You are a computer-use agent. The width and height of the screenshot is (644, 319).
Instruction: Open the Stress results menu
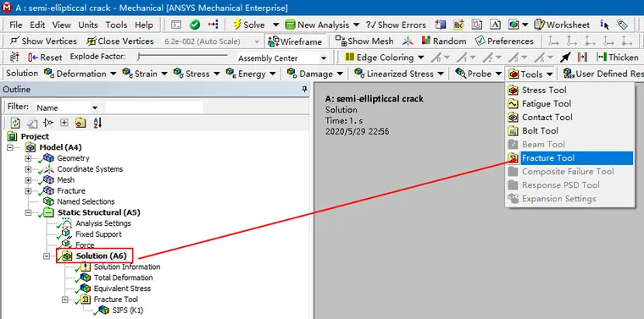[x=197, y=74]
